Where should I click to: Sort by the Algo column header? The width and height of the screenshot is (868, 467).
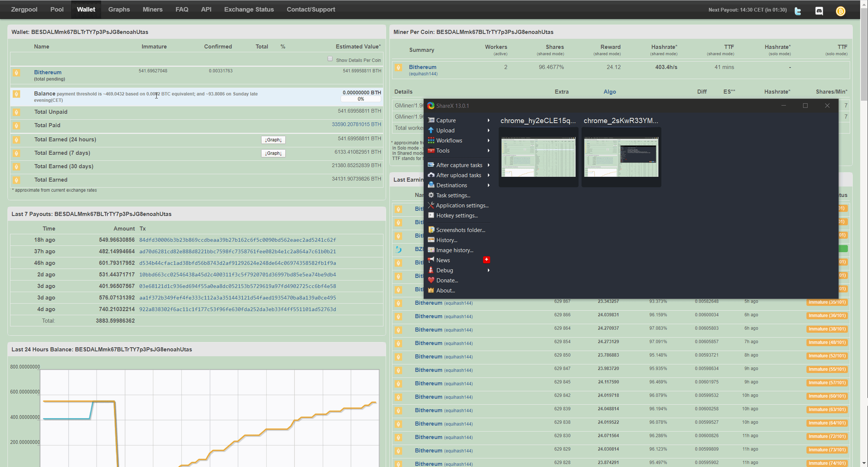(610, 92)
